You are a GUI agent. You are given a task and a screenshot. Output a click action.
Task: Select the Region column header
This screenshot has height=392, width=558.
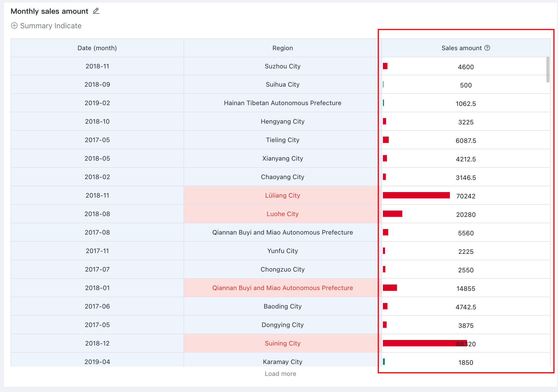282,48
